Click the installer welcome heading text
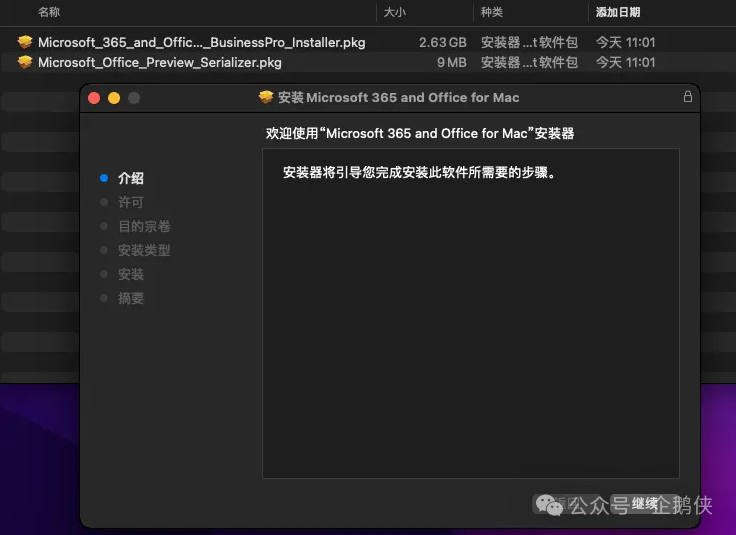736x535 pixels. pos(420,133)
